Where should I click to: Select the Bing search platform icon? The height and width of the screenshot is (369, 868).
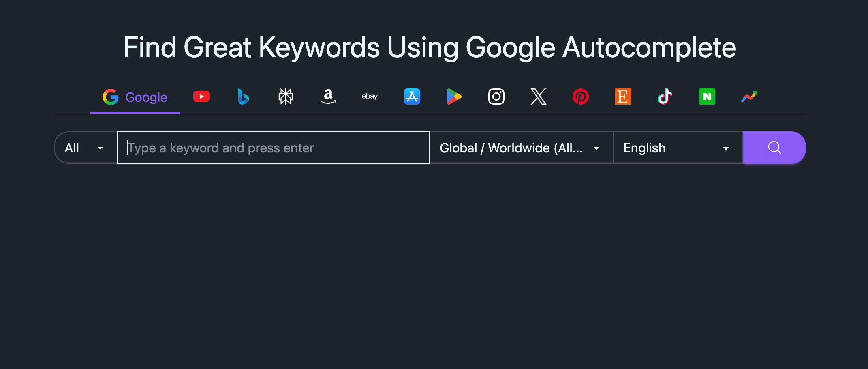(243, 97)
